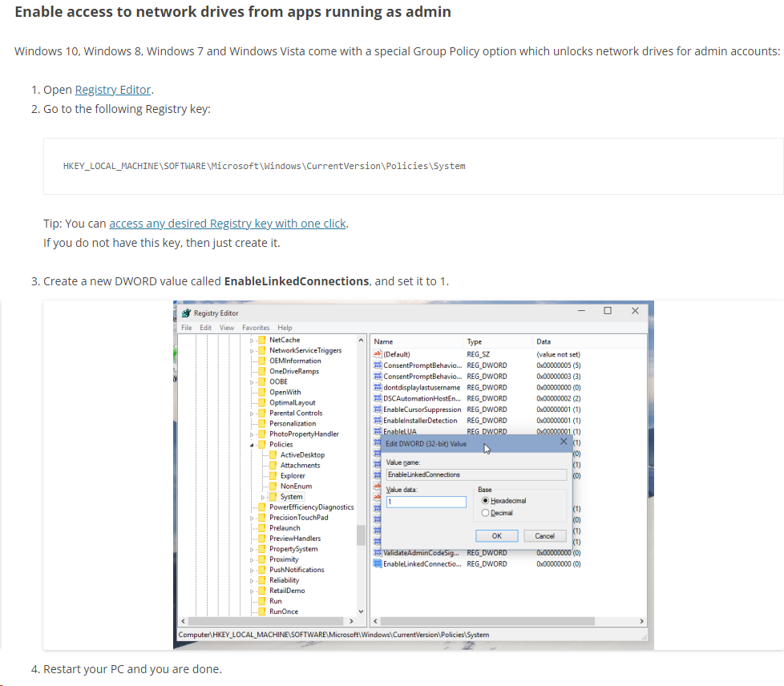Open the Help menu in Registry Editor
This screenshot has width=784, height=686.
(x=285, y=328)
